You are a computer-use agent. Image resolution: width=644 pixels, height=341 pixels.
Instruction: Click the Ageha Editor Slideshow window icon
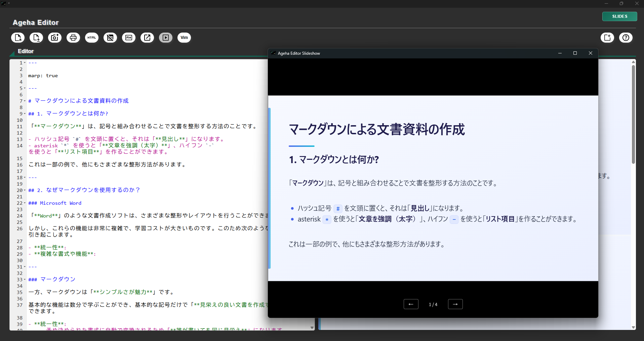tap(273, 53)
